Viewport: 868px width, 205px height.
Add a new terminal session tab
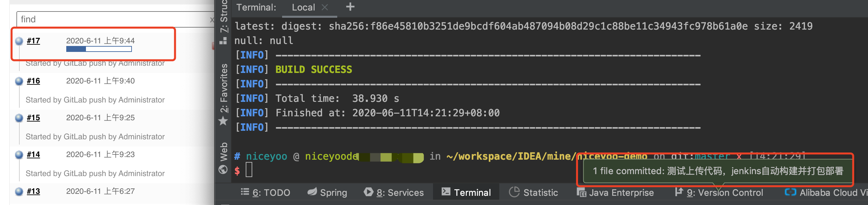tap(350, 7)
